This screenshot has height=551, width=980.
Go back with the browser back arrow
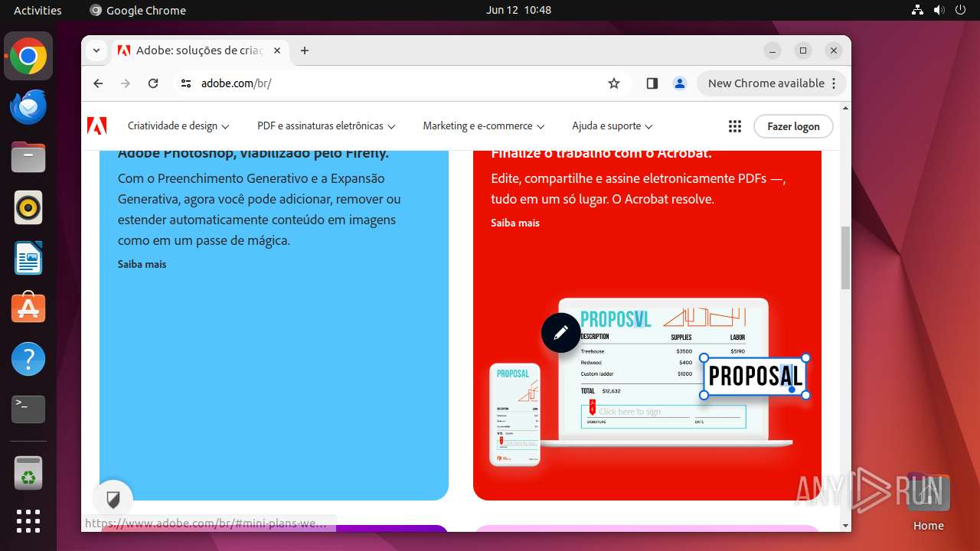(x=98, y=83)
